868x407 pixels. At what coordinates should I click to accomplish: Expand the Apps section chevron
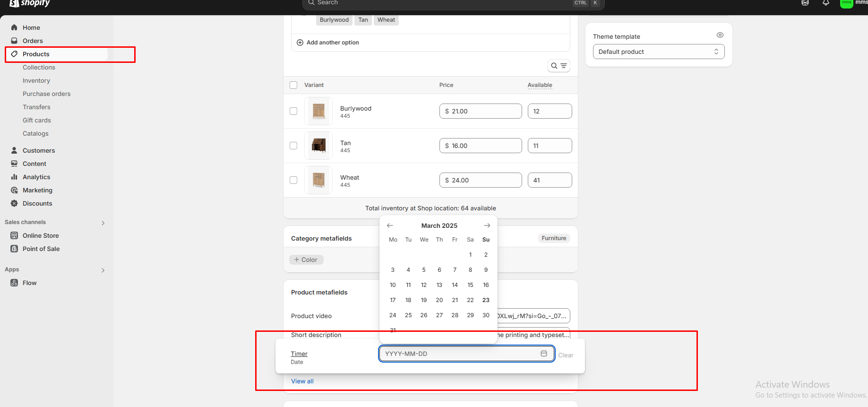[103, 270]
